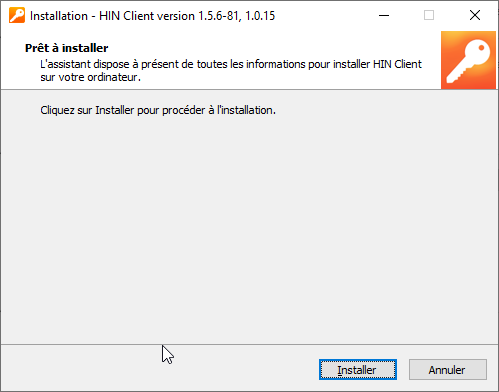Click the large orange key logo
The width and height of the screenshot is (499, 392).
point(468,60)
